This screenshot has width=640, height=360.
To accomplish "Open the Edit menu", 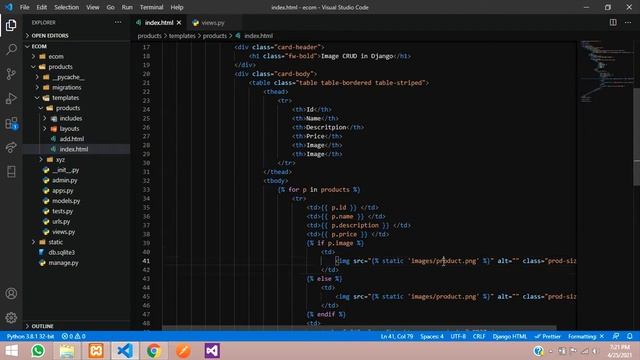I will [42, 7].
